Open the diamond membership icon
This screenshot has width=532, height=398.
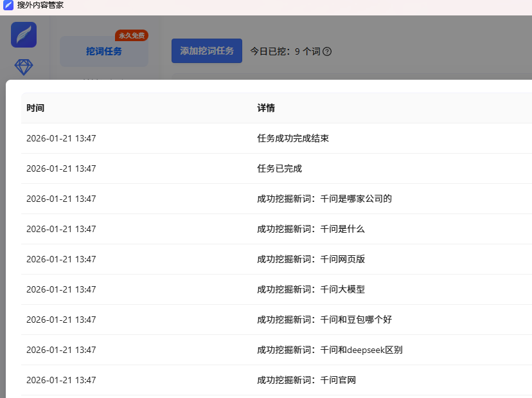pos(24,67)
